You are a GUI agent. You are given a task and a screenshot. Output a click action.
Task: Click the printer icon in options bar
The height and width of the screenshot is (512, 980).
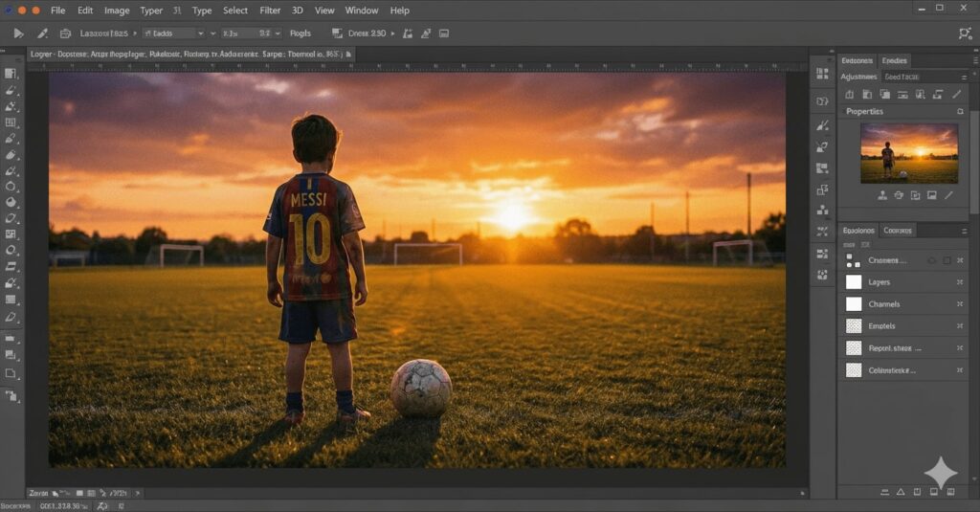65,33
